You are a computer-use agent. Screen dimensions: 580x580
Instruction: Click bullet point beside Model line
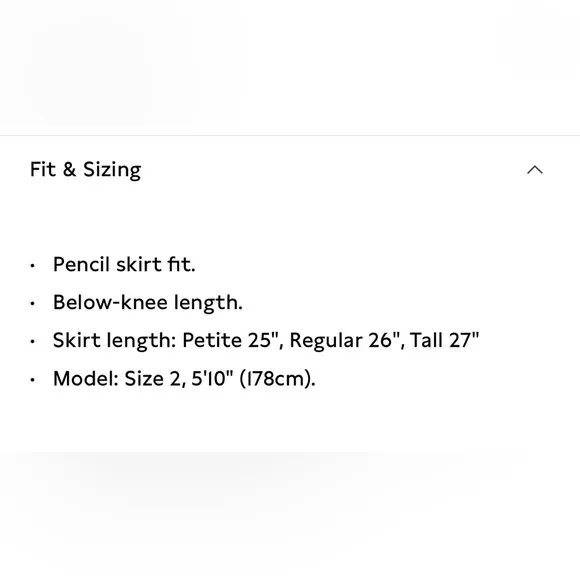33,380
